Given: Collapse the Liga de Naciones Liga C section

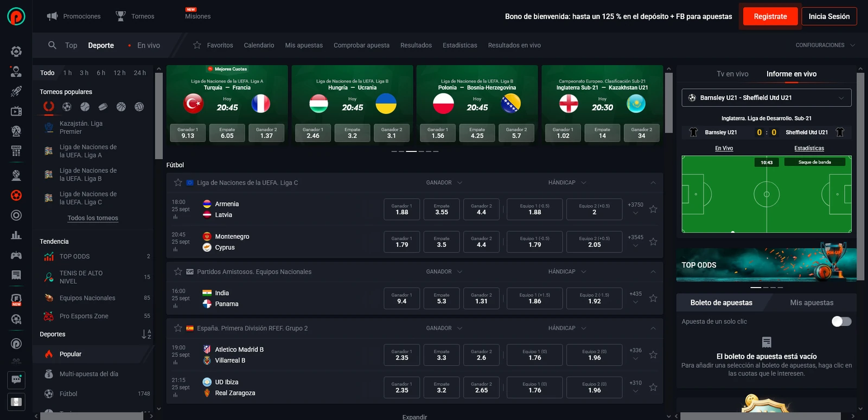Looking at the screenshot, I should [653, 182].
